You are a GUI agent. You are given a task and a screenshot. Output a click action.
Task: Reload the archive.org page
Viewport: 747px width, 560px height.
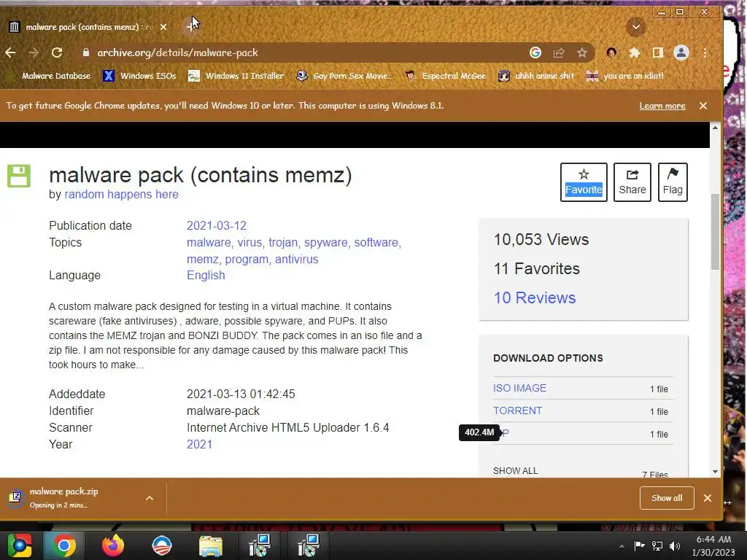[x=57, y=52]
